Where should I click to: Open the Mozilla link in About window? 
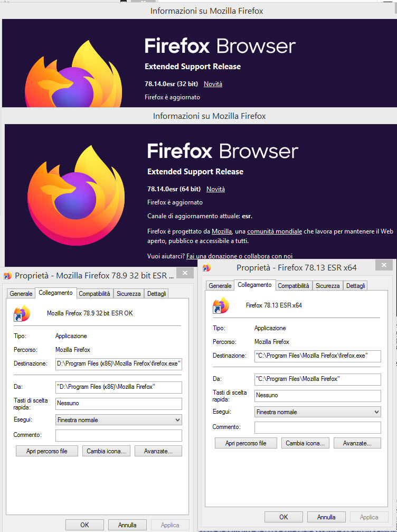222,231
